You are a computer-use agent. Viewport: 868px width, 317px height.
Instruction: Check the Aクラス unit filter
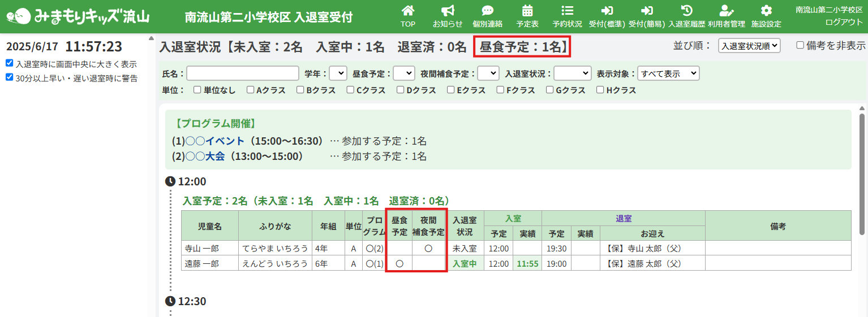click(250, 90)
